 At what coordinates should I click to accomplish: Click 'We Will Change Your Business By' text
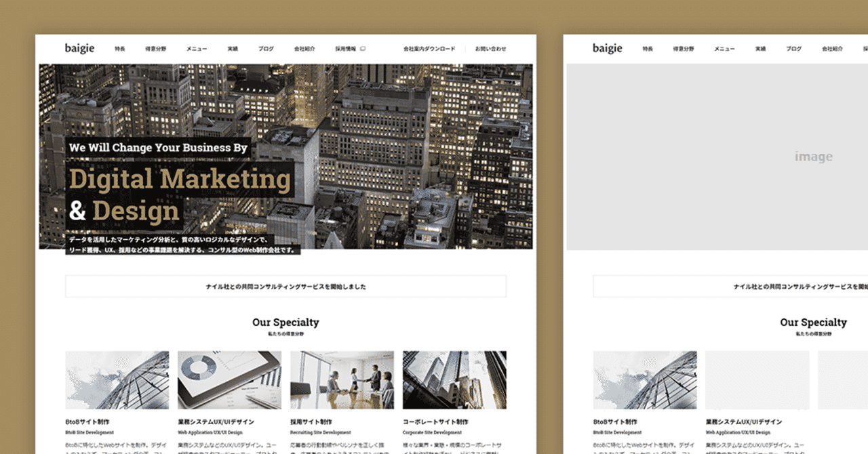pyautogui.click(x=159, y=148)
